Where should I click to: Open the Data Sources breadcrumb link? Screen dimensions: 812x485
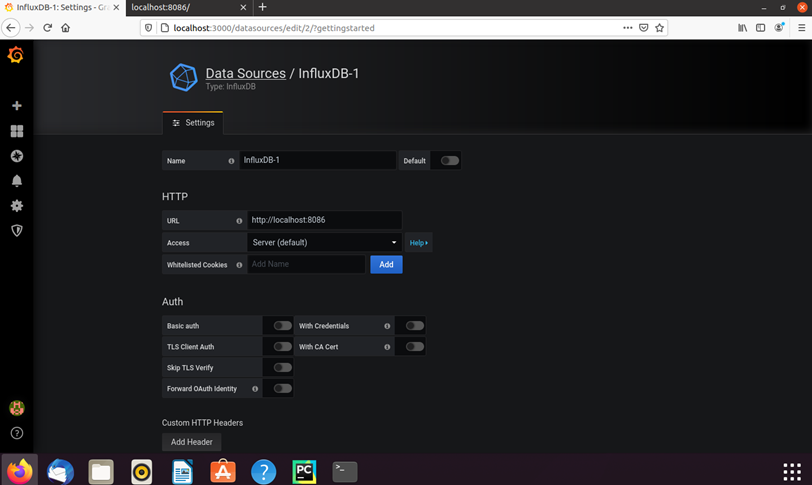[x=245, y=73]
